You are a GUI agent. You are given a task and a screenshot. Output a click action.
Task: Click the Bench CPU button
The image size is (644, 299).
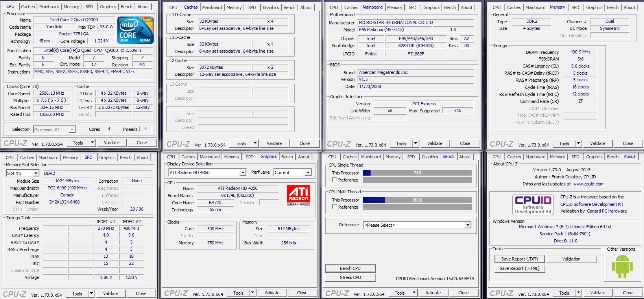351,268
